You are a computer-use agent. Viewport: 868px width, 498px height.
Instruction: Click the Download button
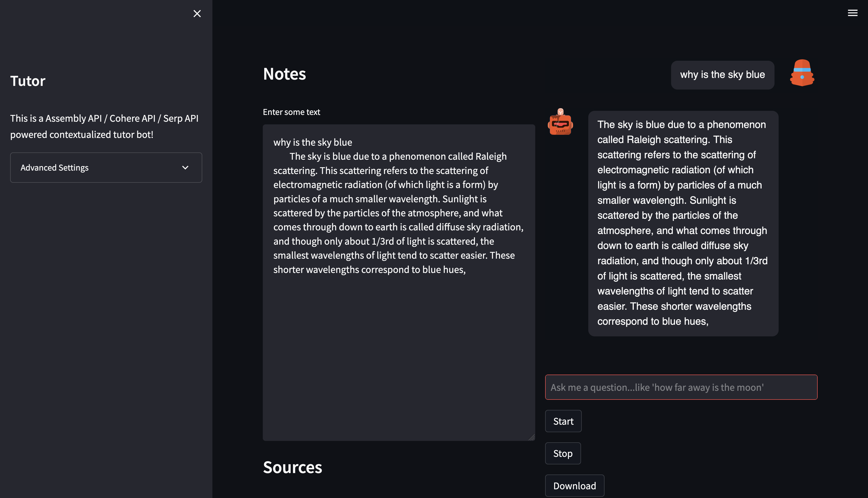[x=574, y=486]
